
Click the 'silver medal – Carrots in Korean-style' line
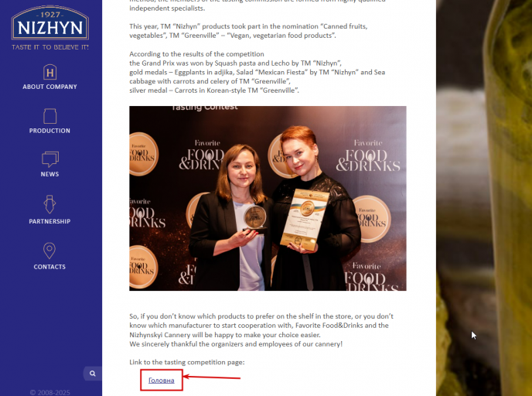click(x=214, y=90)
